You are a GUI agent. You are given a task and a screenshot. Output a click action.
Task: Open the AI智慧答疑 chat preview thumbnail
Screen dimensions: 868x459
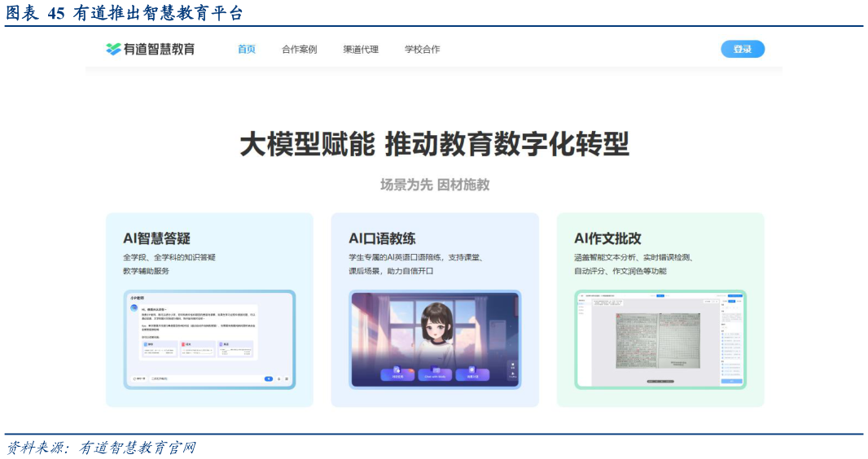click(x=209, y=339)
